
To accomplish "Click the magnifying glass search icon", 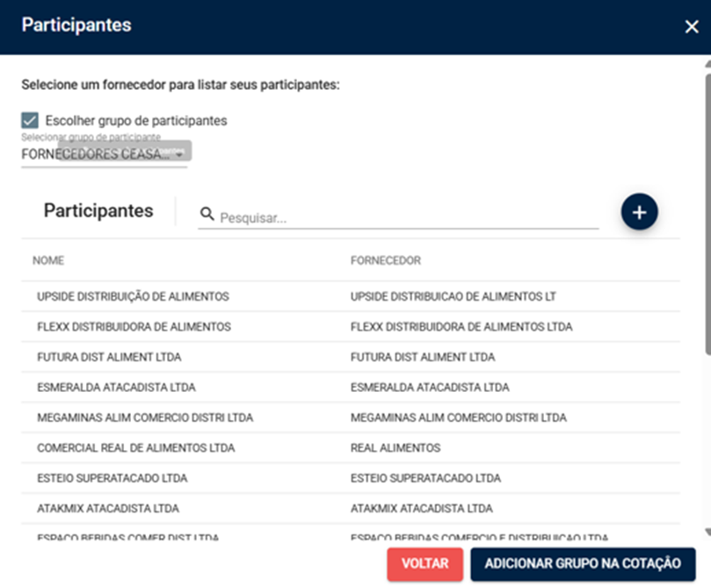I will pos(207,214).
